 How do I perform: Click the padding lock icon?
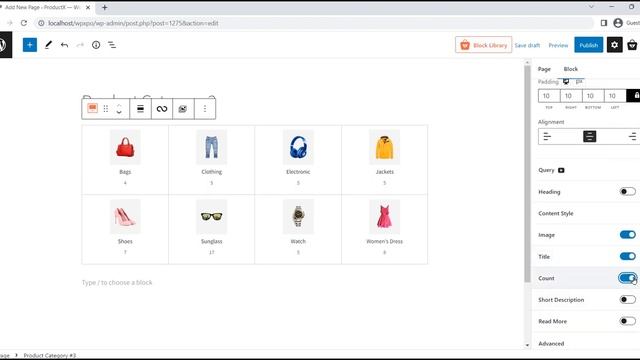[x=635, y=96]
